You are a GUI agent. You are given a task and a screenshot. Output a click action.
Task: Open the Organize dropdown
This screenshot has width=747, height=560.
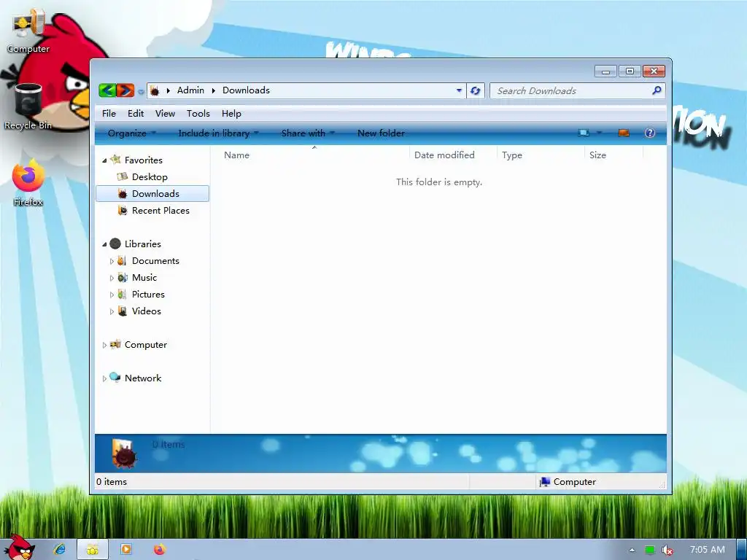(131, 133)
